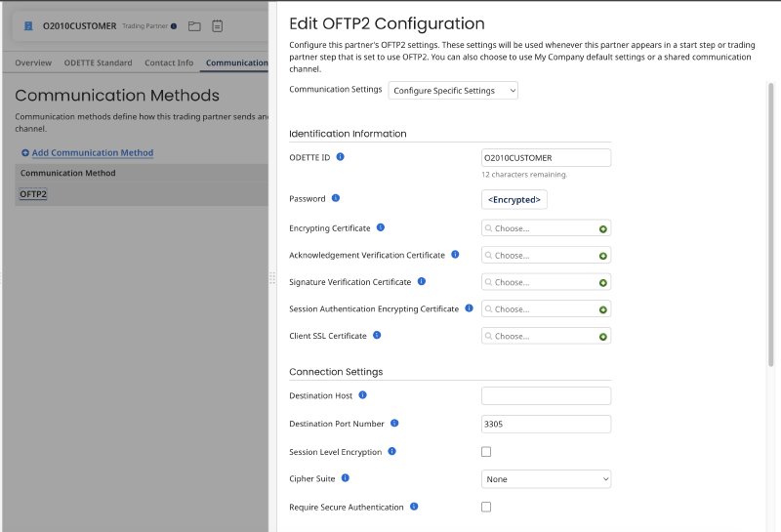Image resolution: width=781 pixels, height=532 pixels.
Task: Open the Communication Settings dropdown
Action: [453, 91]
